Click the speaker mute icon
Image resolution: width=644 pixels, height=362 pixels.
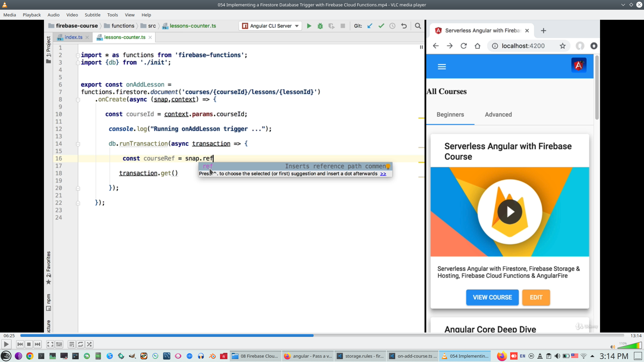click(x=612, y=347)
